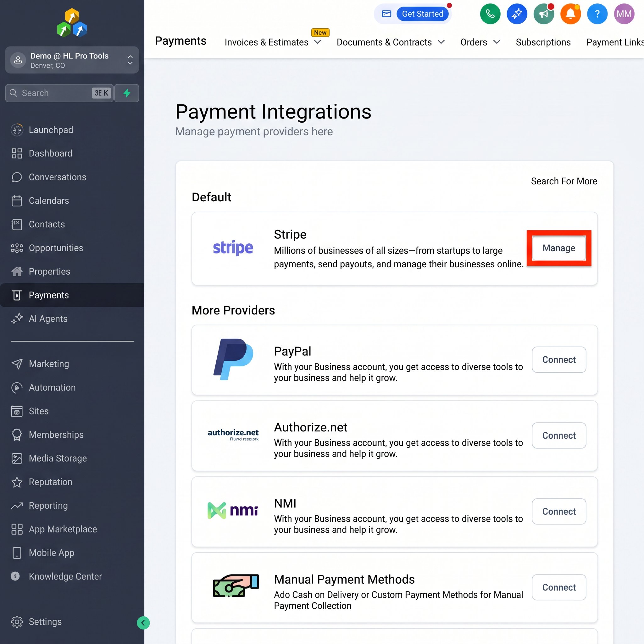Expand the Demo @ HL Pro Tools account switcher

[72, 60]
